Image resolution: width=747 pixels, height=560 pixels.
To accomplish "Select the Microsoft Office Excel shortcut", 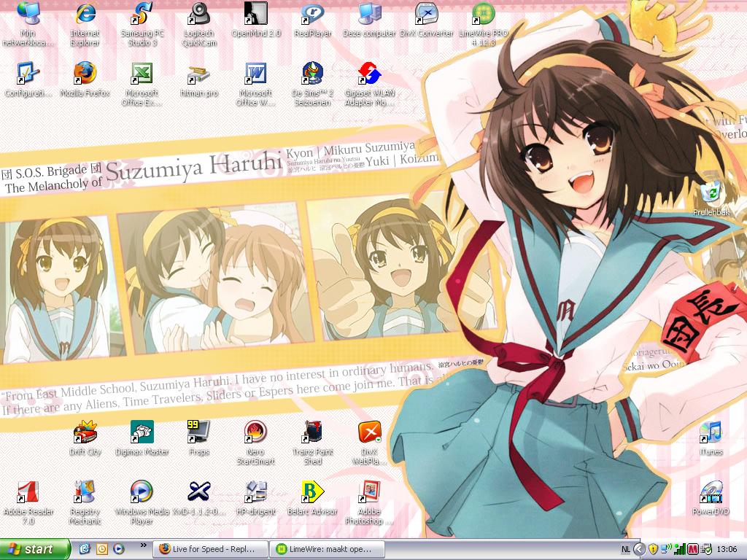I will coord(142,84).
